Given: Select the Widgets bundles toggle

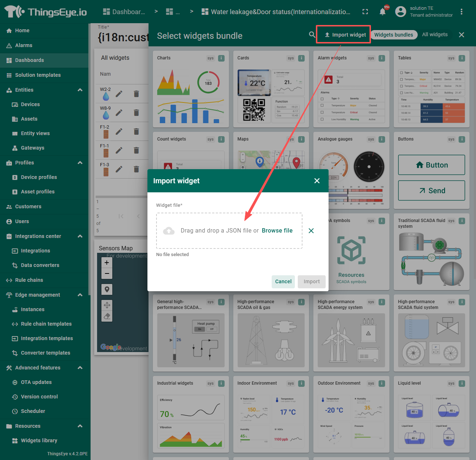Looking at the screenshot, I should (393, 35).
